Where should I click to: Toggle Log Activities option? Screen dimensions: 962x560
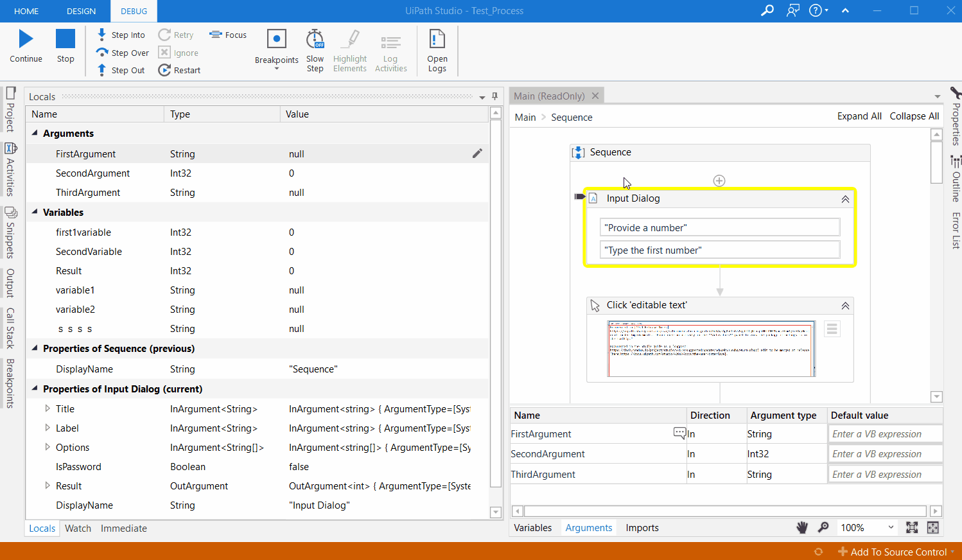coord(390,50)
